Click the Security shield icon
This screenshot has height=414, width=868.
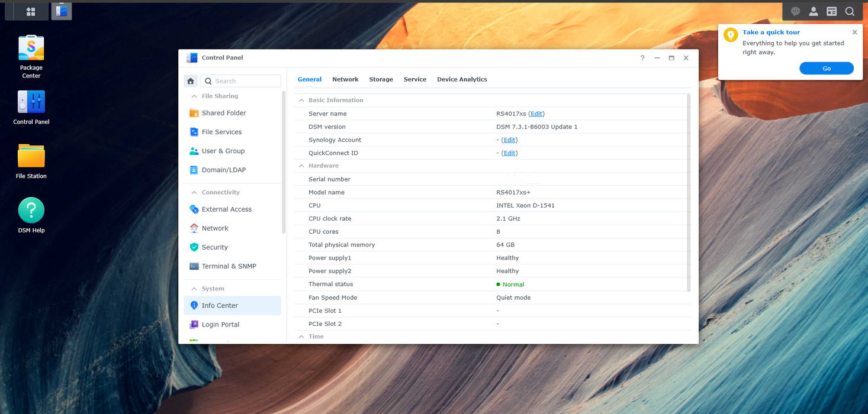tap(194, 247)
